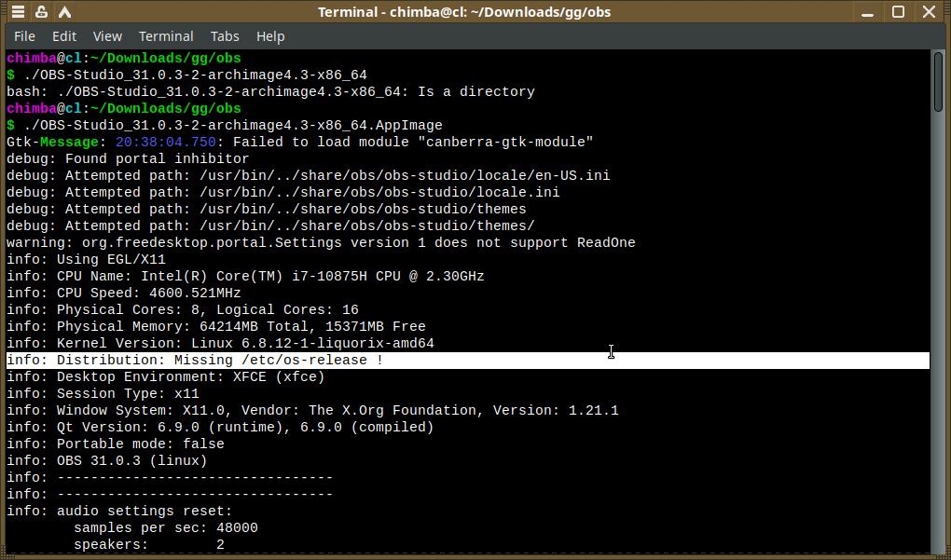Screen dimensions: 951x560
Task: Click the en-US.ini attempted path line
Action: click(x=308, y=176)
